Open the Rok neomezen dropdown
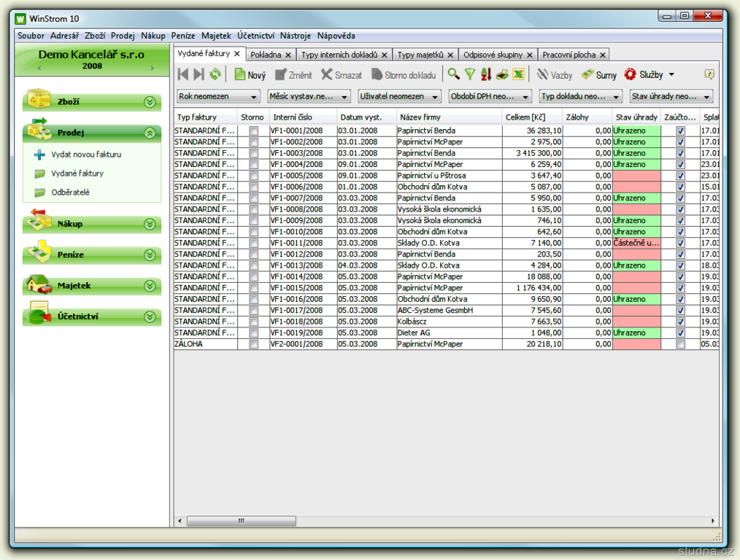 pos(218,96)
